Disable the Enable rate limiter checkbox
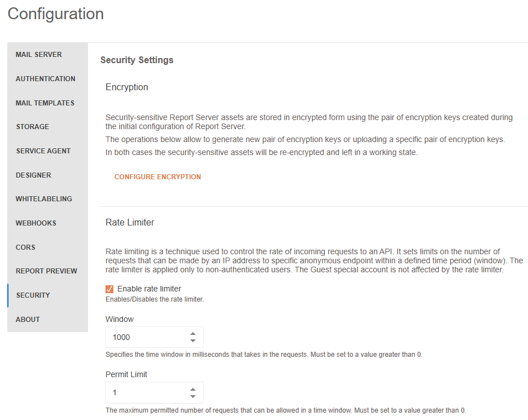528x420 pixels. point(109,288)
